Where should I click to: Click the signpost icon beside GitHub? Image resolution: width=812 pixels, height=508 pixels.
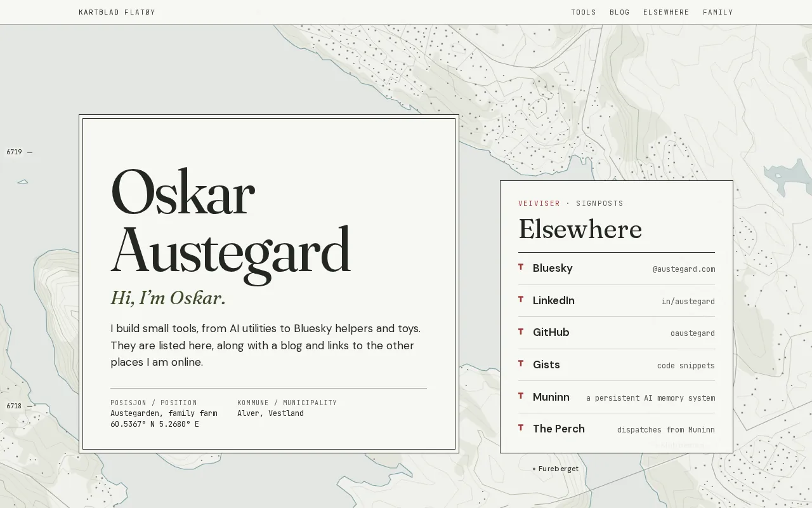(521, 331)
